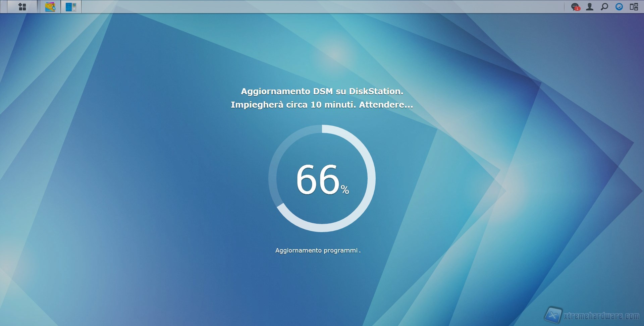Click the 'Aggiornamento programmi' status text

point(316,251)
